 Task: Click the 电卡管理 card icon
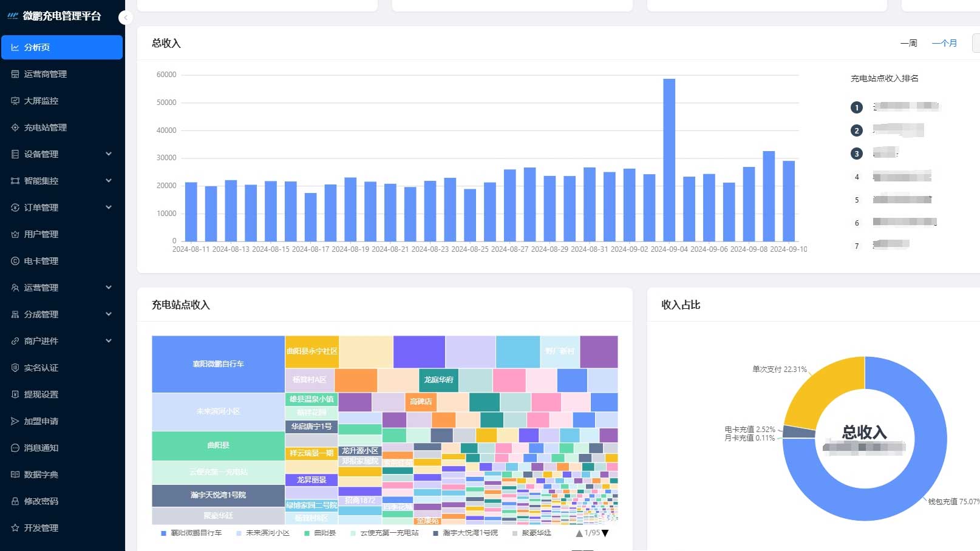pyautogui.click(x=15, y=261)
